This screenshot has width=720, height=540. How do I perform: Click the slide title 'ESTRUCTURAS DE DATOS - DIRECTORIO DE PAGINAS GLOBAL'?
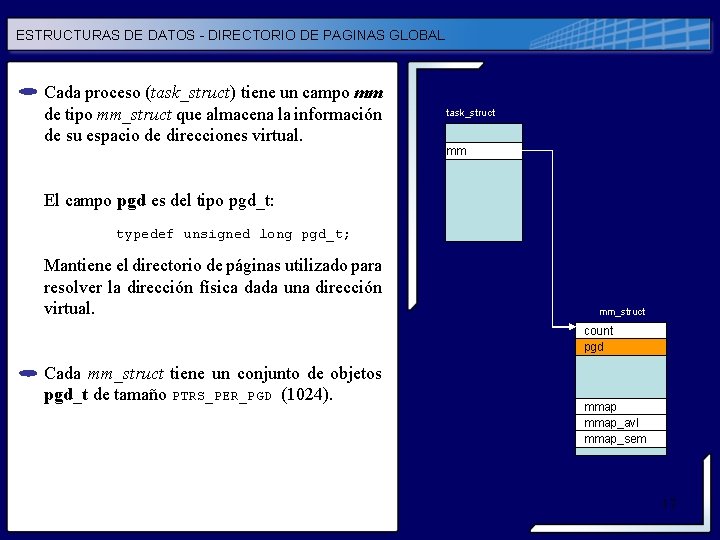click(x=230, y=35)
